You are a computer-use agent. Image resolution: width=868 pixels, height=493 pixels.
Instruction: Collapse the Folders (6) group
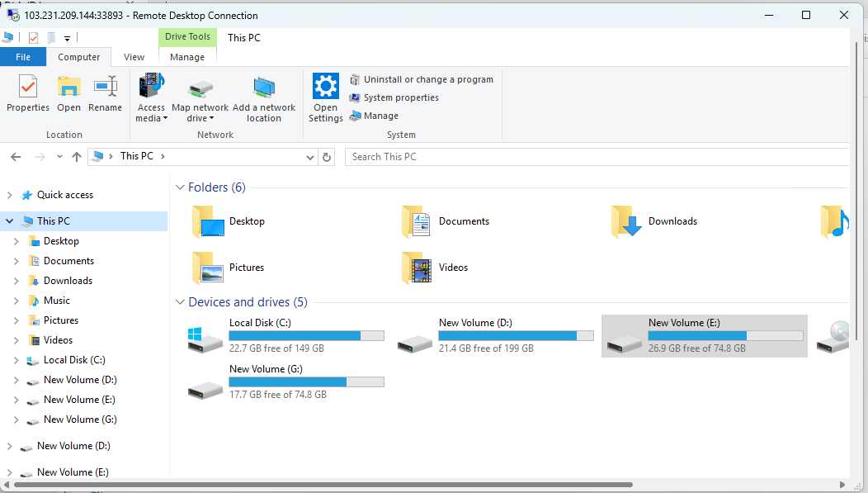point(181,187)
